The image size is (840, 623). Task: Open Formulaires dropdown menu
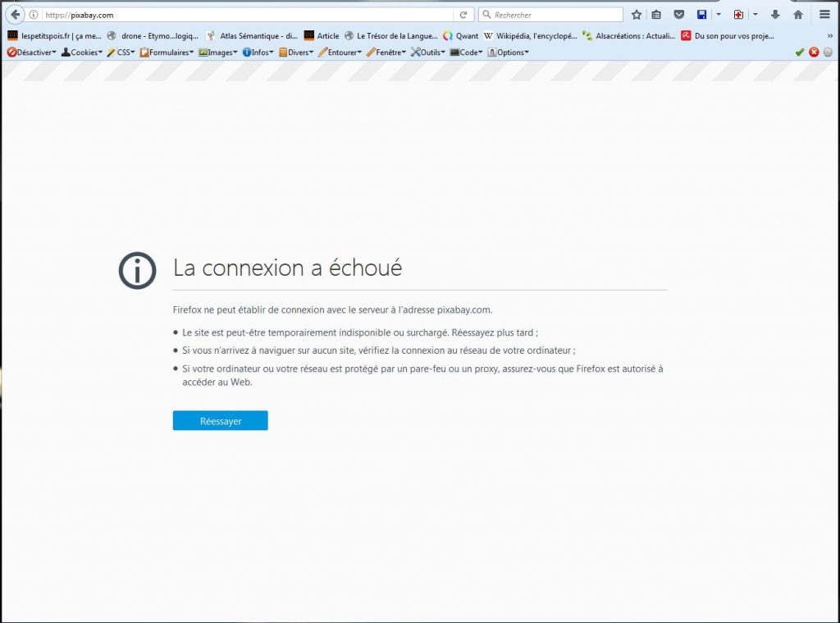pos(167,52)
